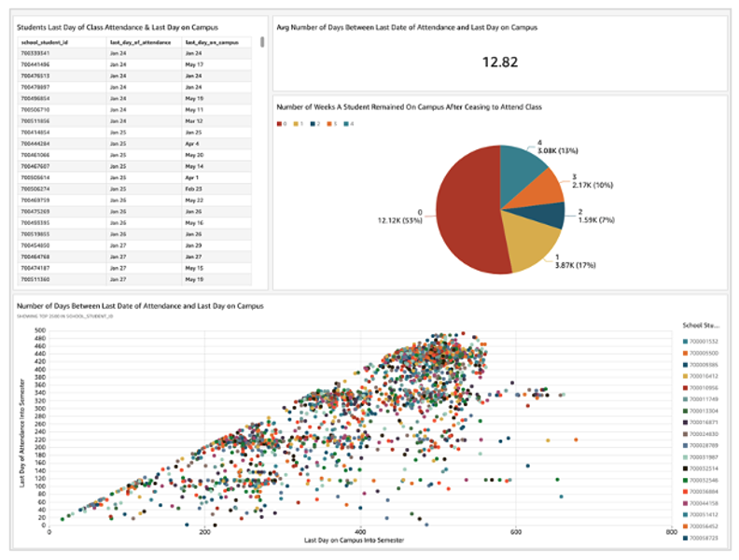Click the 12.82 average days KPI value

[500, 63]
